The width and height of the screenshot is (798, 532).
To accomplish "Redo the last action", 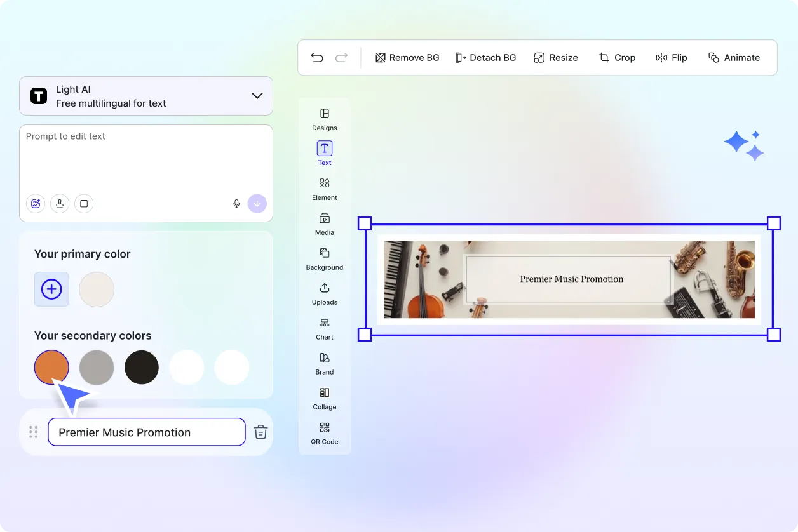I will (341, 58).
